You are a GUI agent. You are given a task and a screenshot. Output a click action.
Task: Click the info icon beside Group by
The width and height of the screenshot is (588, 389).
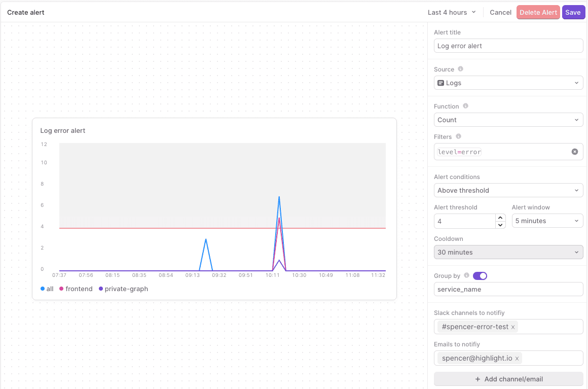click(466, 275)
